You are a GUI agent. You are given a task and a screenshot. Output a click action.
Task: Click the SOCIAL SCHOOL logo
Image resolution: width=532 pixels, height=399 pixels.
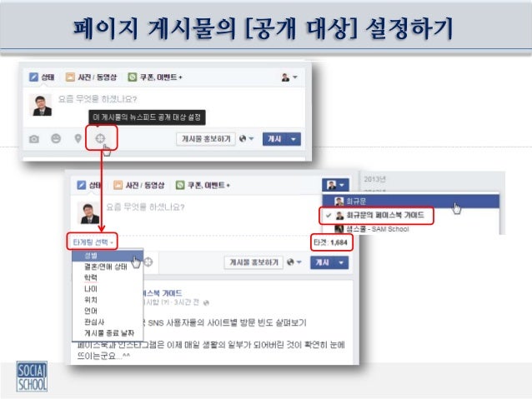click(32, 377)
